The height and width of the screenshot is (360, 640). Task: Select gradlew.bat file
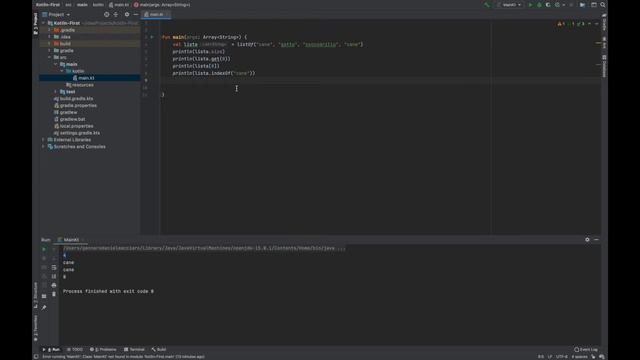[70, 119]
